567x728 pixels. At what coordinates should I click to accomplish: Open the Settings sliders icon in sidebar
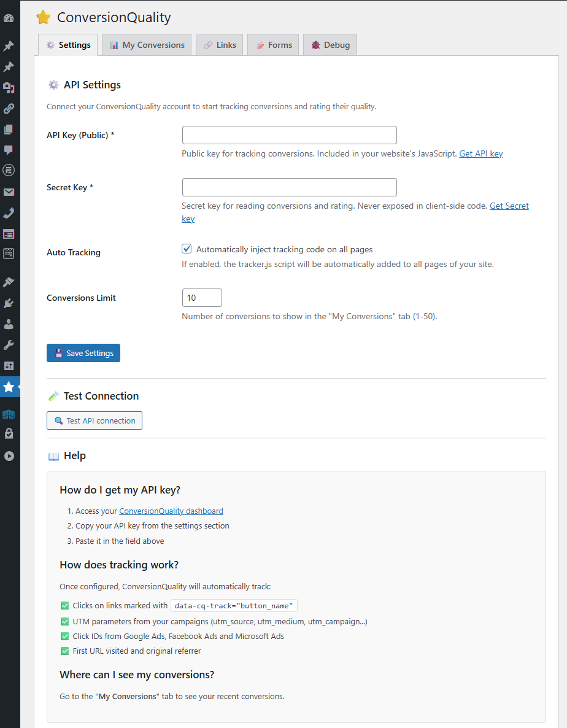point(9,366)
